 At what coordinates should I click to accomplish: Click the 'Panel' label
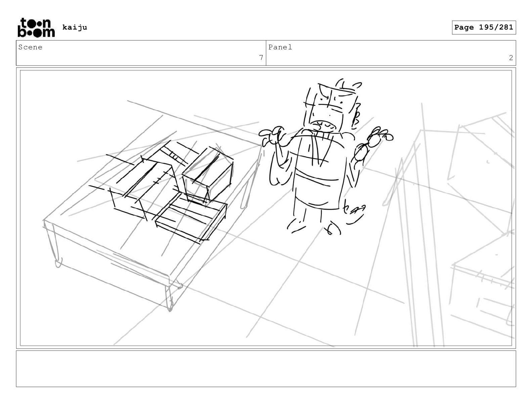pyautogui.click(x=280, y=47)
